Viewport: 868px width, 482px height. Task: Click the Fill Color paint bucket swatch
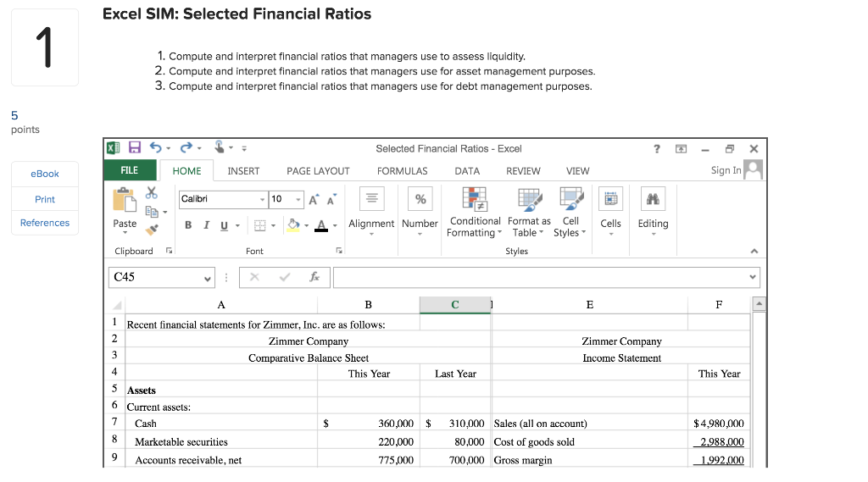[x=293, y=225]
